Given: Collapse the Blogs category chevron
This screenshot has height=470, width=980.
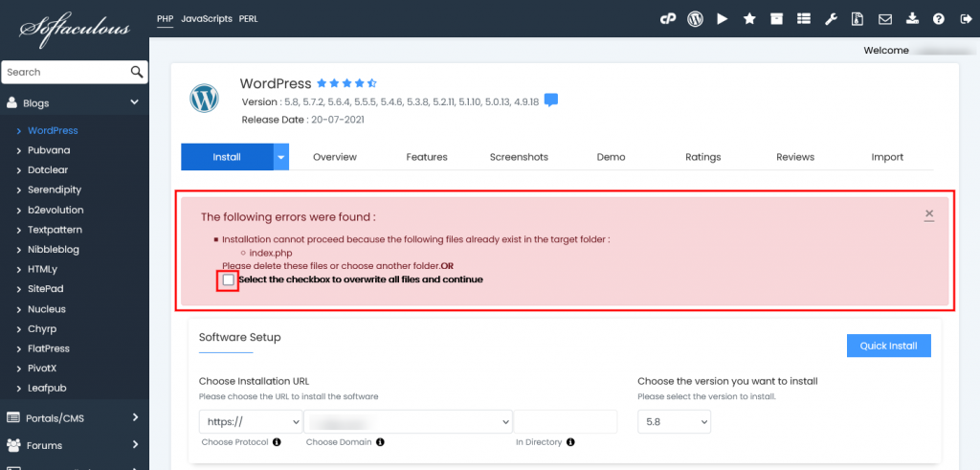Looking at the screenshot, I should pyautogui.click(x=134, y=102).
